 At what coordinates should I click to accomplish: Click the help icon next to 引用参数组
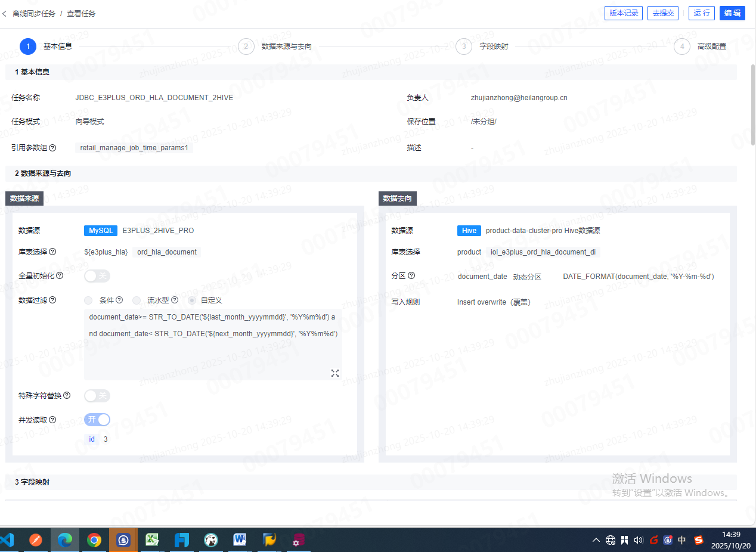tap(52, 148)
